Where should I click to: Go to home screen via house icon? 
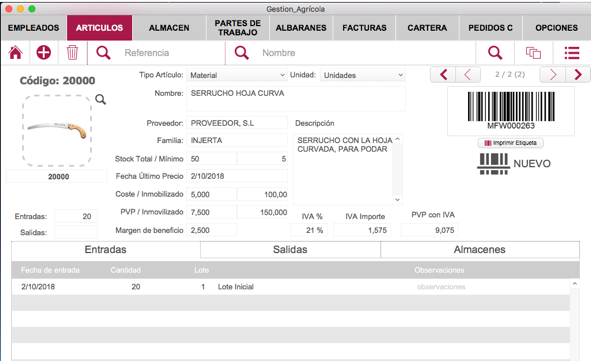pos(15,53)
